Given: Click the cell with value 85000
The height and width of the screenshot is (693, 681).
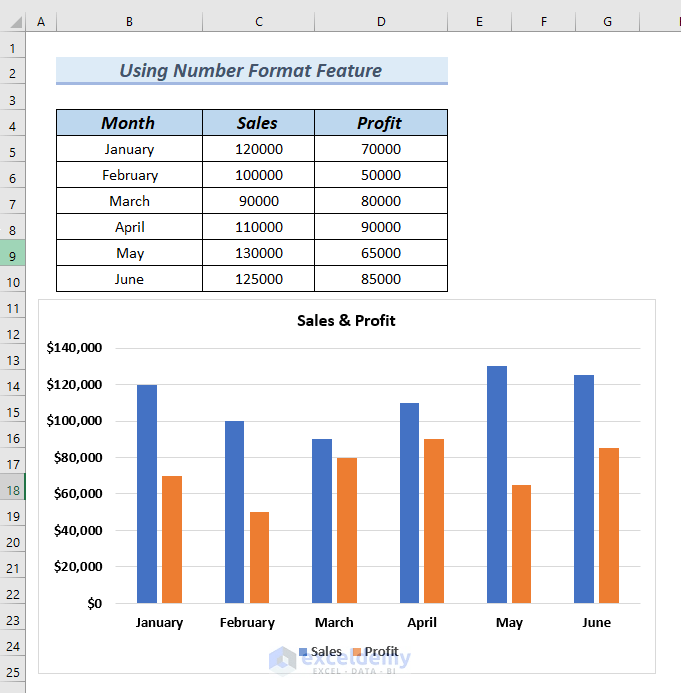Looking at the screenshot, I should [x=381, y=279].
